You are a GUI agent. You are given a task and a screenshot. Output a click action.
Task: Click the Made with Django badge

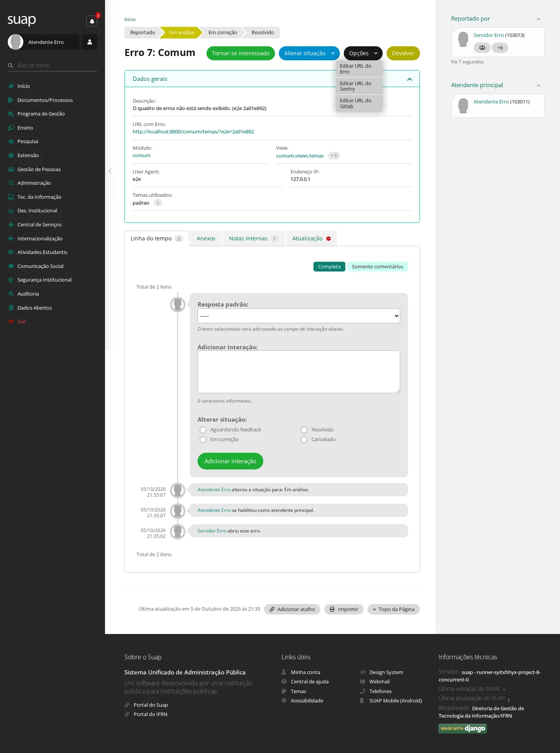pos(463,728)
